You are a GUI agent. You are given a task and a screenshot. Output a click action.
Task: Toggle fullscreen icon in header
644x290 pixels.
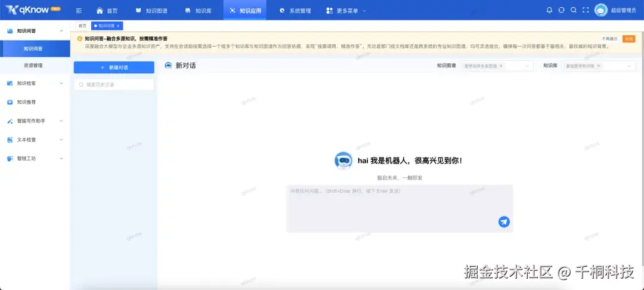click(586, 10)
